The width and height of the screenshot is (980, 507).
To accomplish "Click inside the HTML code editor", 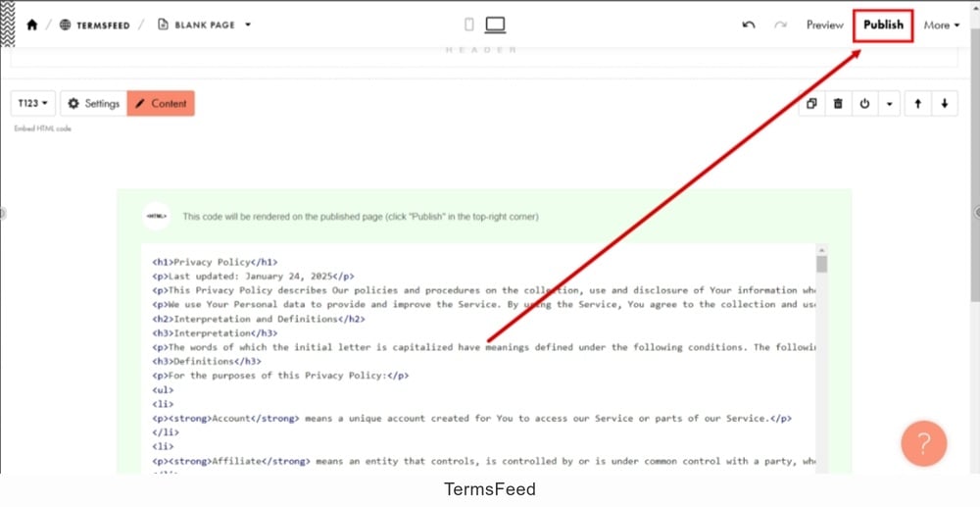I will click(478, 360).
